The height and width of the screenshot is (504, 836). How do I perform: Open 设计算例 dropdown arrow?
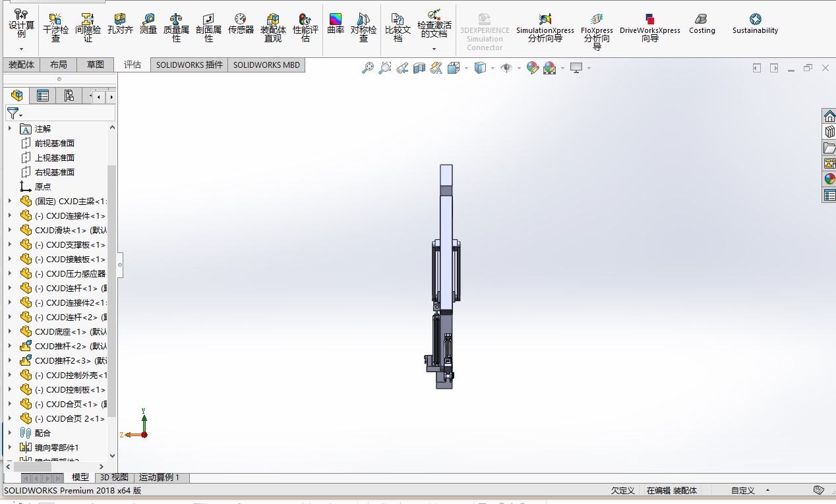click(x=21, y=49)
